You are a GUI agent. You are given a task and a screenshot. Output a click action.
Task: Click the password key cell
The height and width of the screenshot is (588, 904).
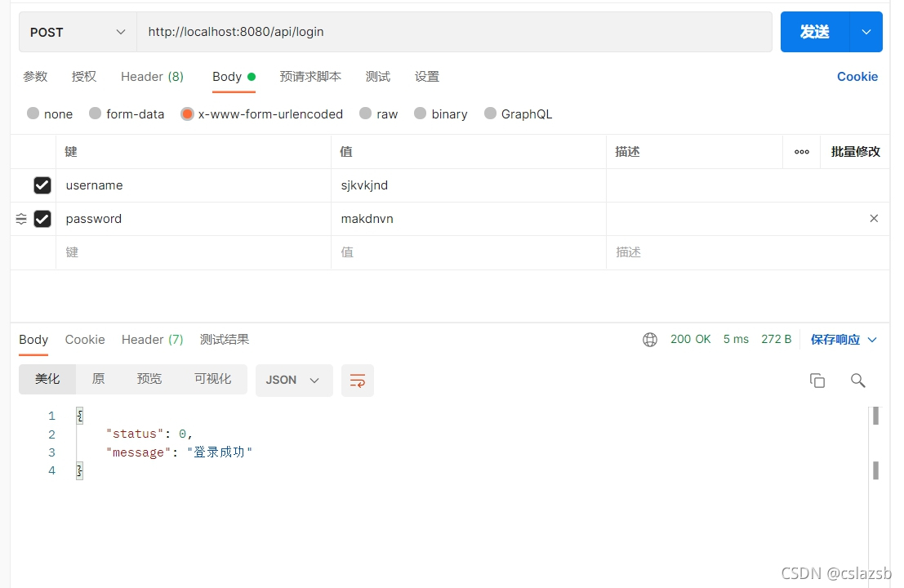click(x=194, y=219)
